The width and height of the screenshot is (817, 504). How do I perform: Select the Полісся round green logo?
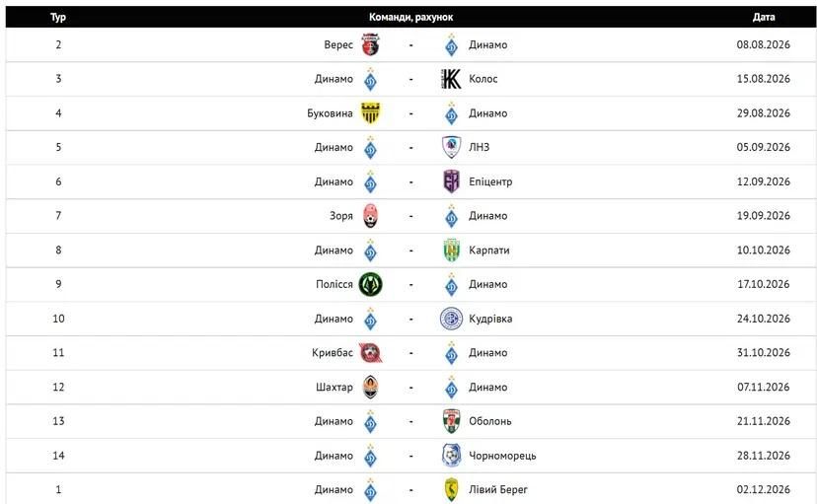[370, 284]
